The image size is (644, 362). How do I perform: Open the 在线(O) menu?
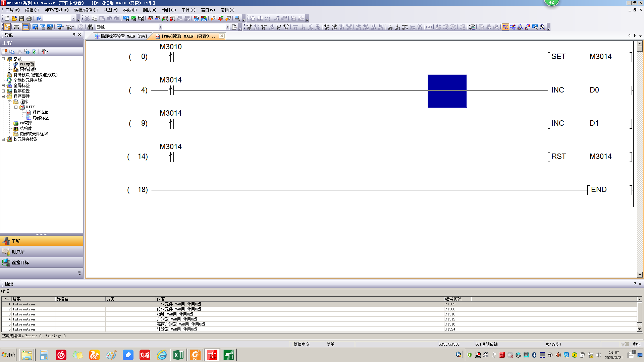(x=129, y=10)
